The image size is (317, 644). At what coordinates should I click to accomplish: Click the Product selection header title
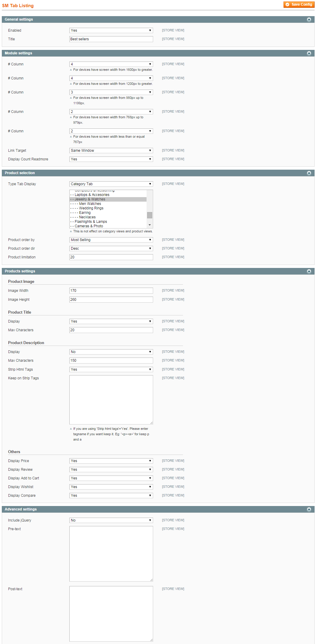(20, 173)
